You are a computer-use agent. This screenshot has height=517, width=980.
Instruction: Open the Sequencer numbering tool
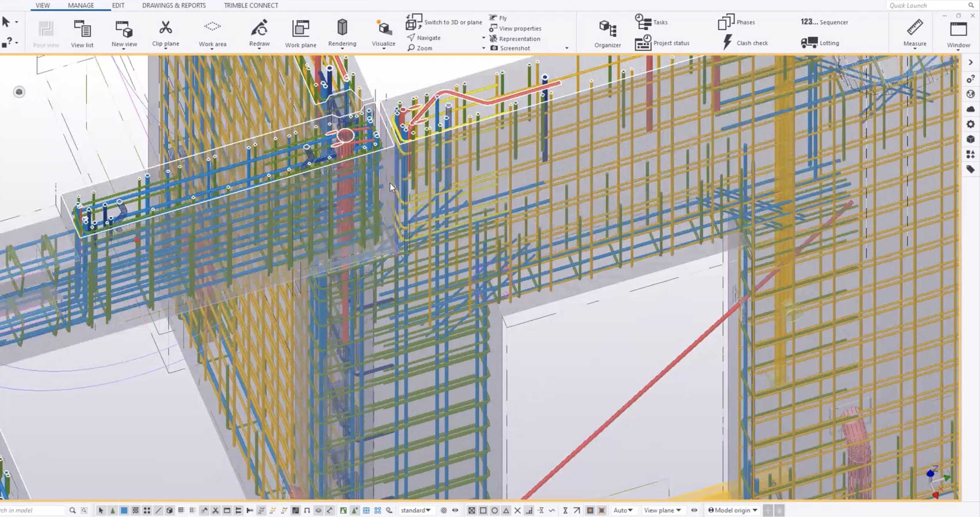coord(824,22)
